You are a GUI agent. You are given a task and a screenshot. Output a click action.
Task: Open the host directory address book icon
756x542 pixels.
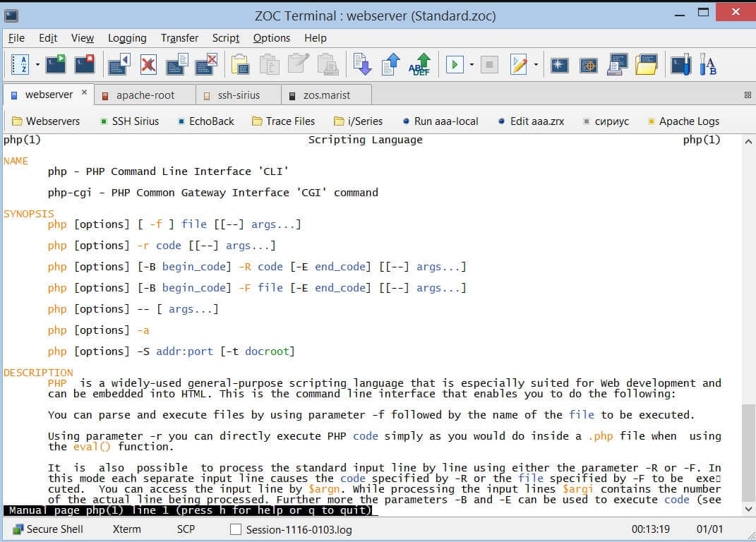point(20,65)
